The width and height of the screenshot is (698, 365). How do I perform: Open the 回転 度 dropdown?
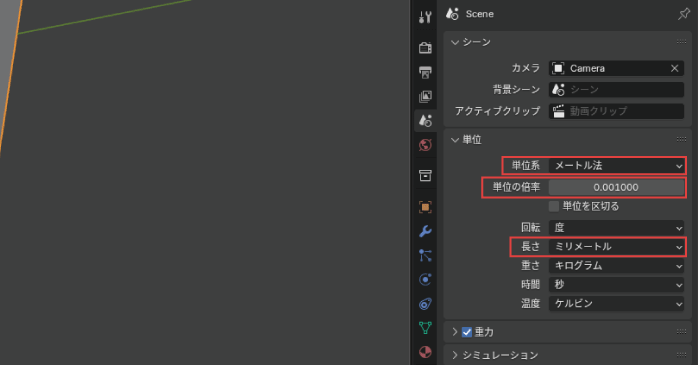(x=617, y=228)
